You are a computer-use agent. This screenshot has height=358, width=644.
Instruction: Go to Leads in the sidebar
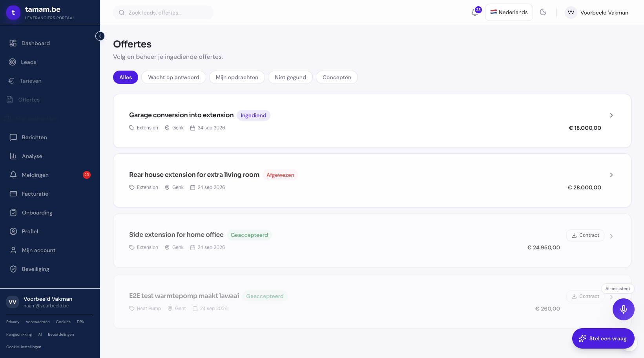pos(50,62)
